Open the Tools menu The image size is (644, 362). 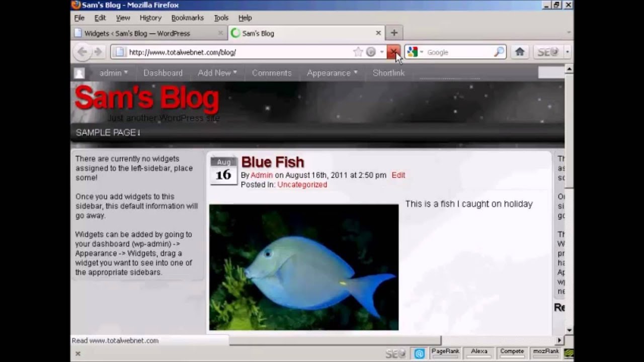(x=221, y=18)
